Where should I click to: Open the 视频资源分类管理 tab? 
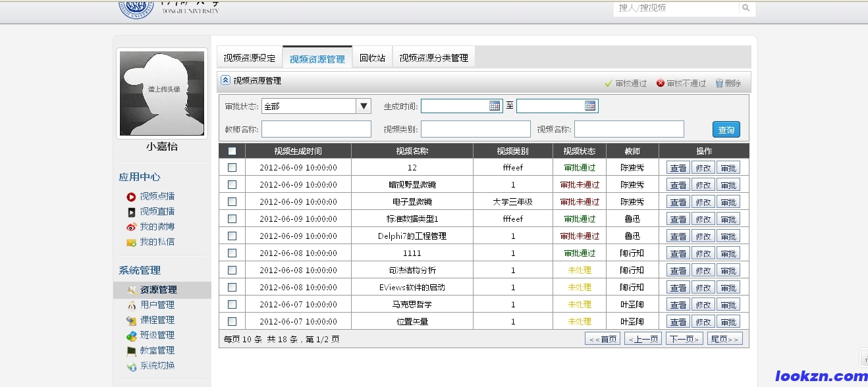point(433,58)
